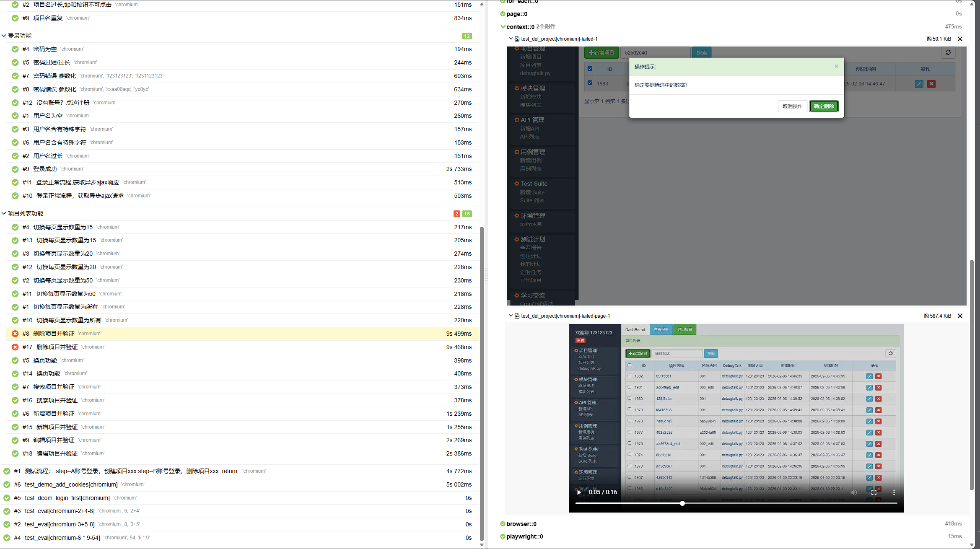This screenshot has height=549, width=980.
Task: Open test #17 删除项目并验证 result
Action: click(242, 347)
